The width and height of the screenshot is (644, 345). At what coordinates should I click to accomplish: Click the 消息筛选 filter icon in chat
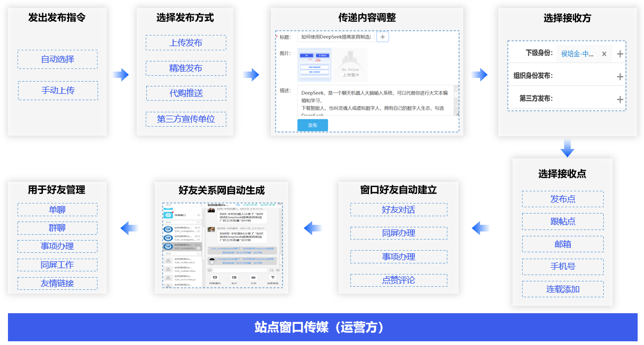[273, 278]
